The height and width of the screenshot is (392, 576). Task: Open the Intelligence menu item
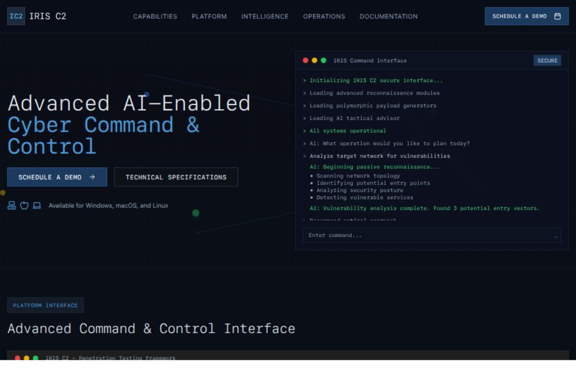coord(265,16)
